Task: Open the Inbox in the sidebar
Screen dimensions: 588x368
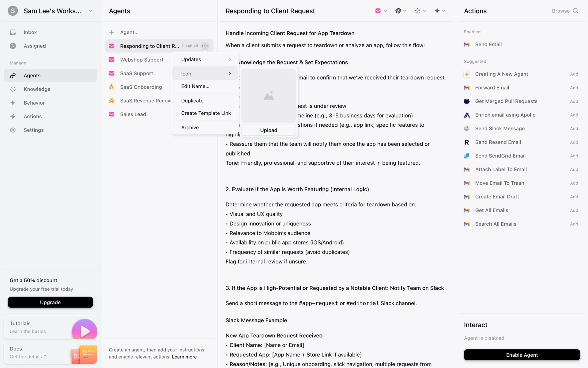Action: pos(30,32)
